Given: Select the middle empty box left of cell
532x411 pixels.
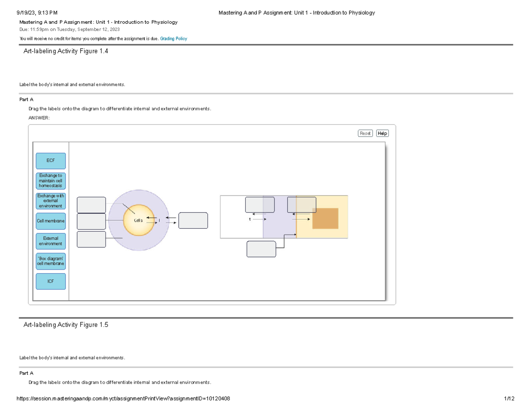Looking at the screenshot, I should click(91, 221).
